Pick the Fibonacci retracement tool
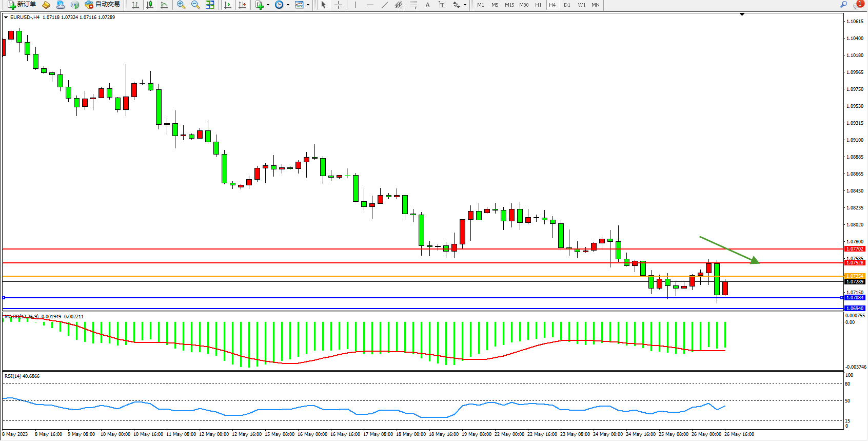 [x=413, y=5]
